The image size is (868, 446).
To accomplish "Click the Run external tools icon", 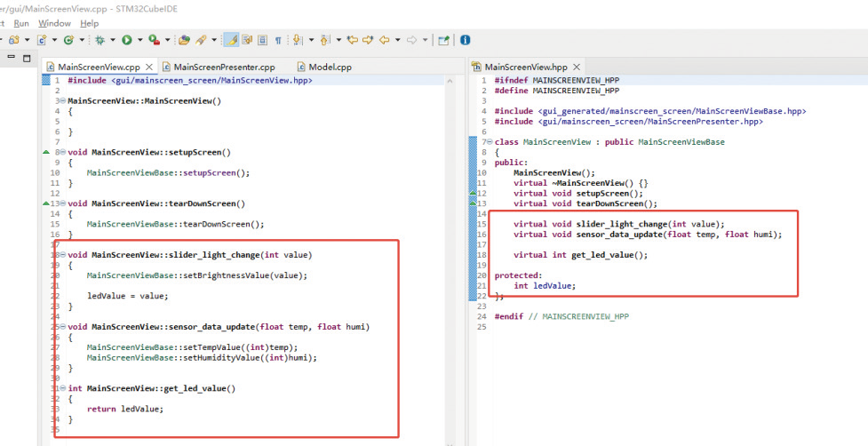I will [155, 40].
